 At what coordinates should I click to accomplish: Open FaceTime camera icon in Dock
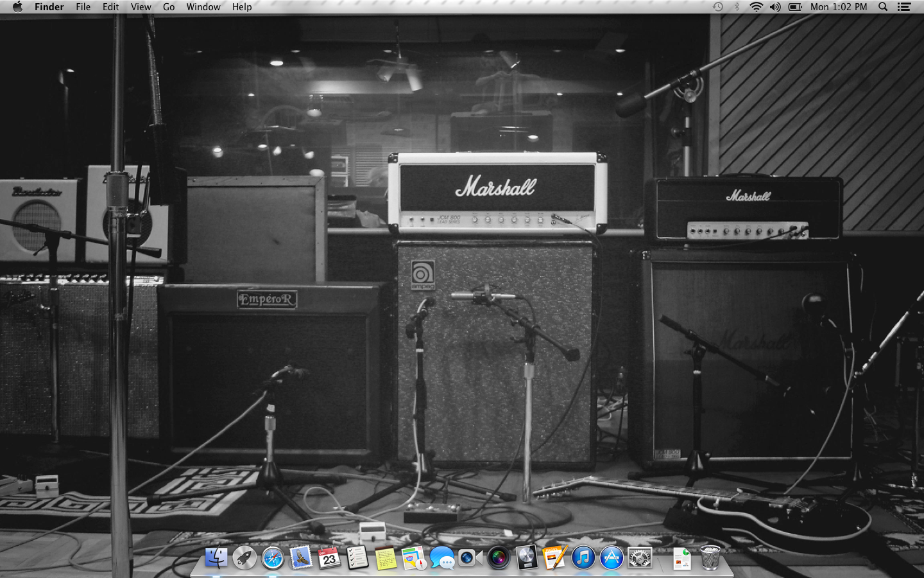[x=470, y=557]
